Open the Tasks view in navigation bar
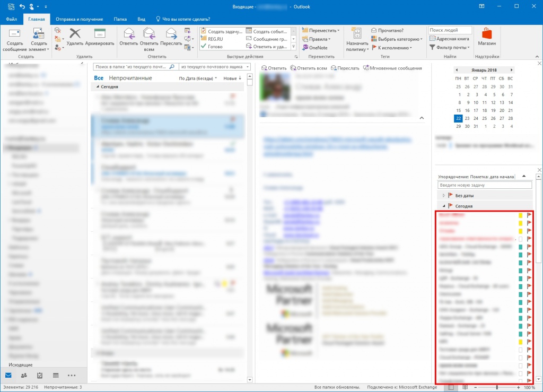Screen dimensions: 543x392 pyautogui.click(x=40, y=375)
